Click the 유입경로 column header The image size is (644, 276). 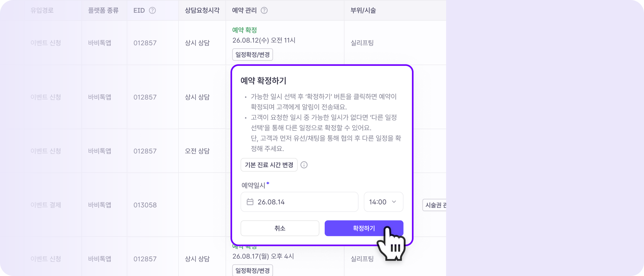click(42, 10)
